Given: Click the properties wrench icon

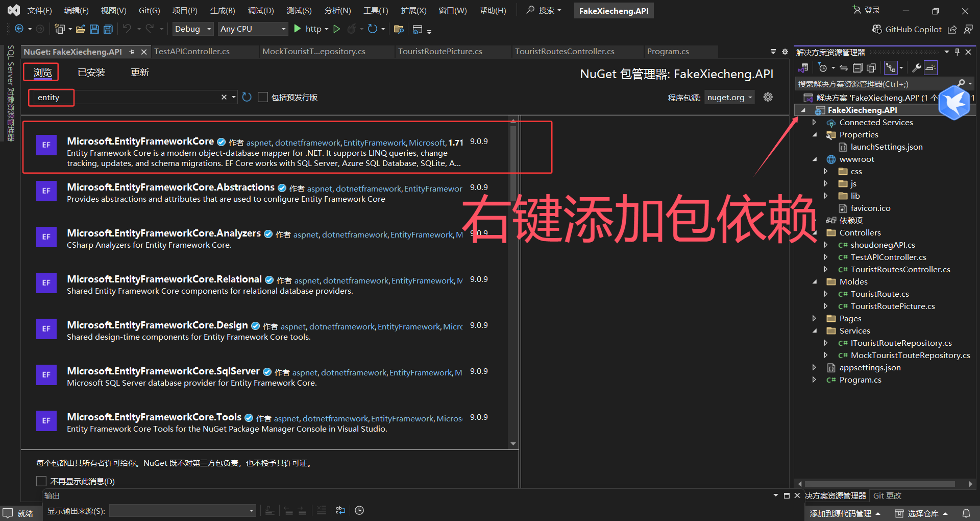Looking at the screenshot, I should point(917,68).
